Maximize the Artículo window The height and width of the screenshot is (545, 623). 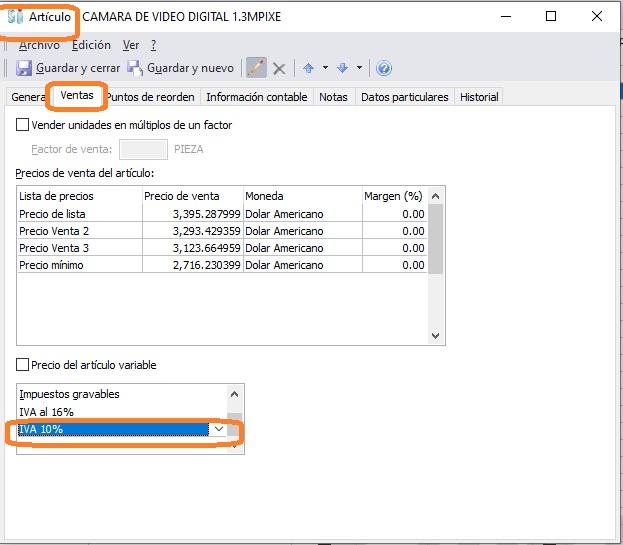(x=551, y=16)
